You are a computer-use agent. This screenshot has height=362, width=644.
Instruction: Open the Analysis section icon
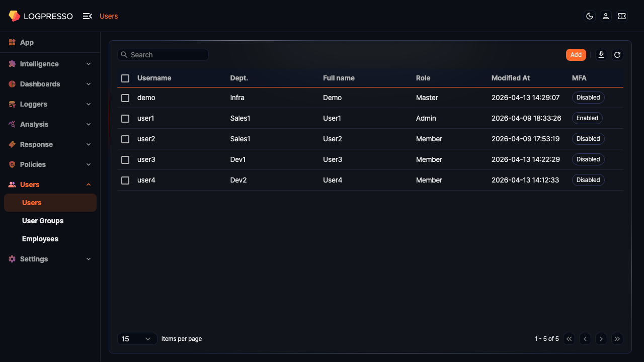(x=12, y=124)
